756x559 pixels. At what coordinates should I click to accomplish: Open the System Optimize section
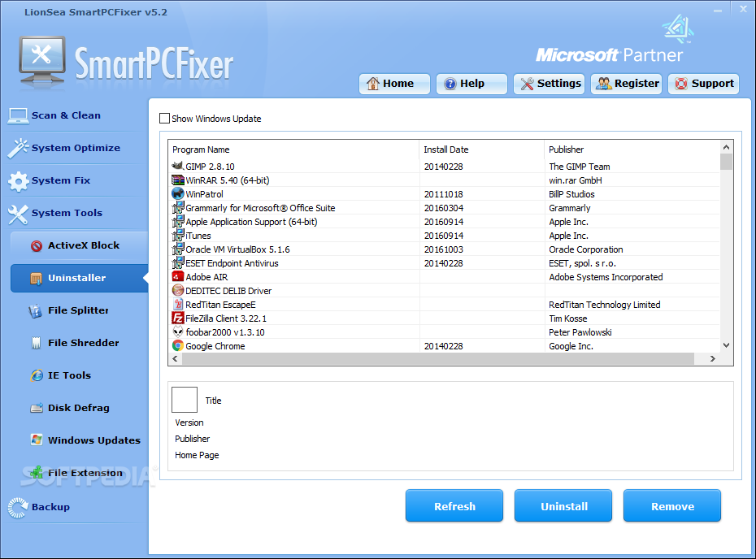76,148
